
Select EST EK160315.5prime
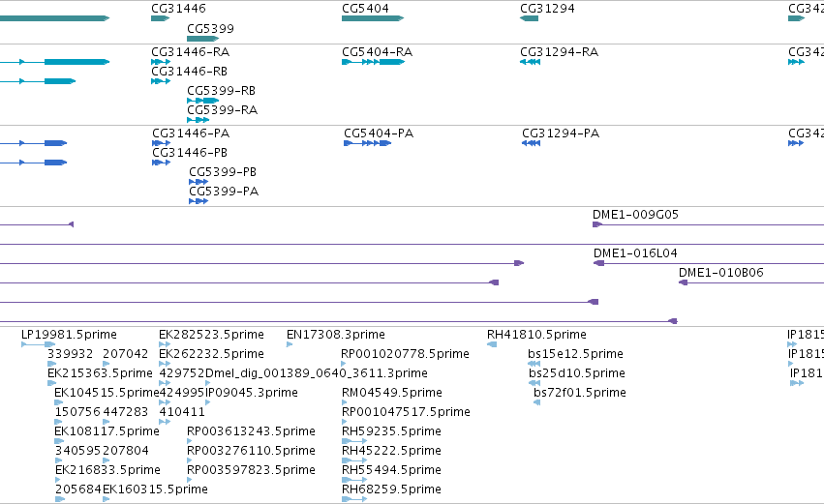pos(155,489)
